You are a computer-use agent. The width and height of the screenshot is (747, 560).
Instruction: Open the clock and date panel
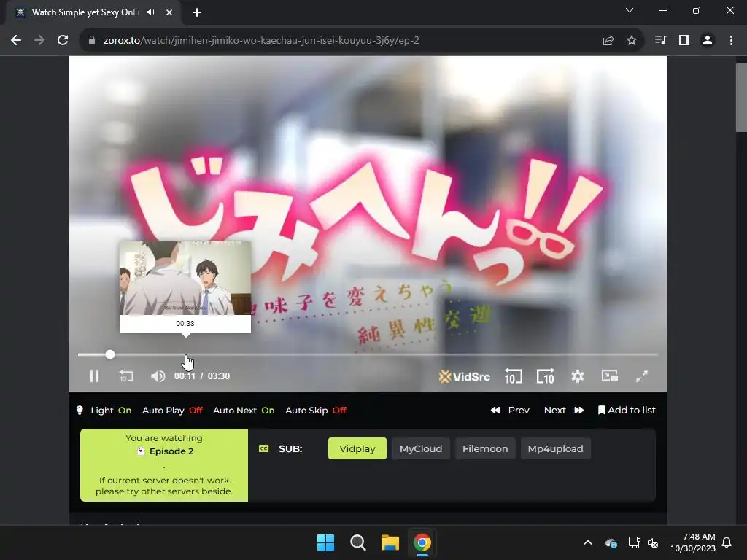point(693,542)
